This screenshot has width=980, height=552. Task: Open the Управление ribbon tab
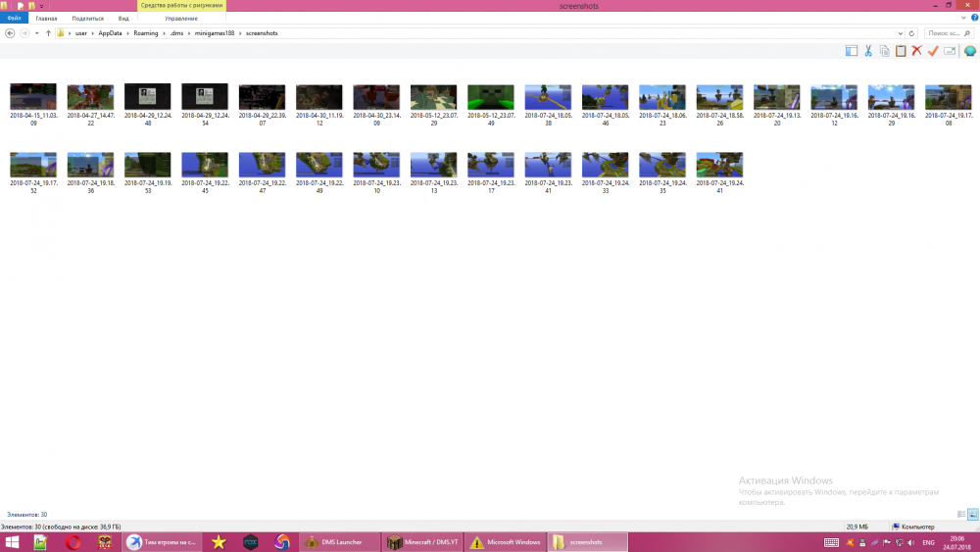[x=180, y=18]
